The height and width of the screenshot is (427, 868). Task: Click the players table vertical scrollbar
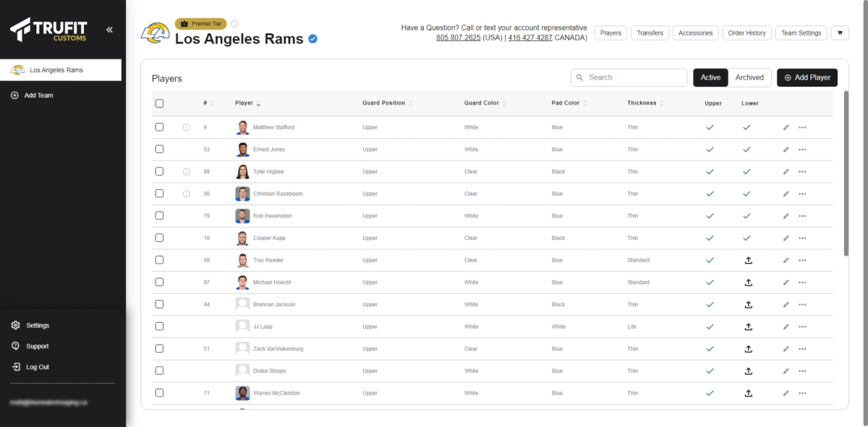846,172
